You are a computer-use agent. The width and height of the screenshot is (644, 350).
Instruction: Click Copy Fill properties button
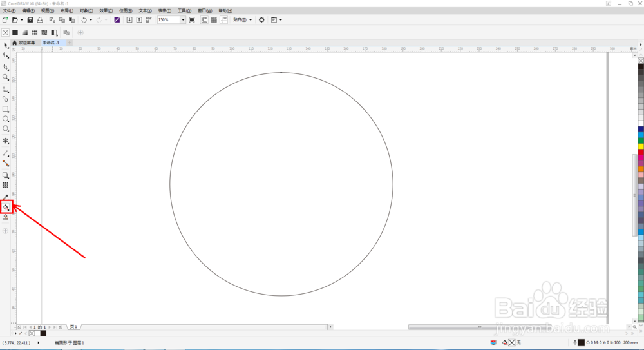(66, 32)
